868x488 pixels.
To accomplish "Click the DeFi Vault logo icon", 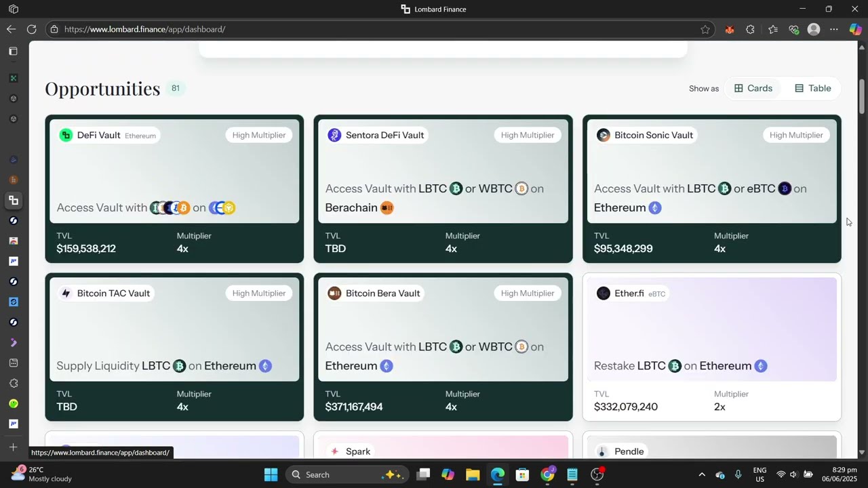I will [66, 135].
